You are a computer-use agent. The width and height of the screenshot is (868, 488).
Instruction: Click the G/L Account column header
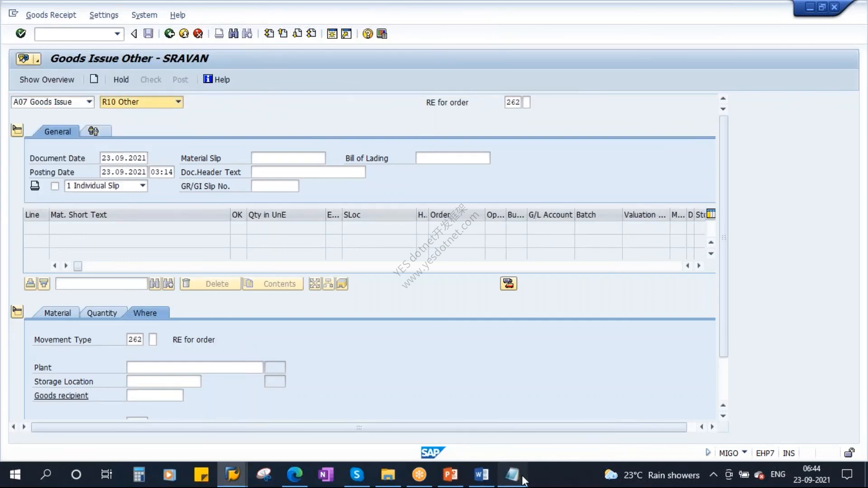coord(551,215)
